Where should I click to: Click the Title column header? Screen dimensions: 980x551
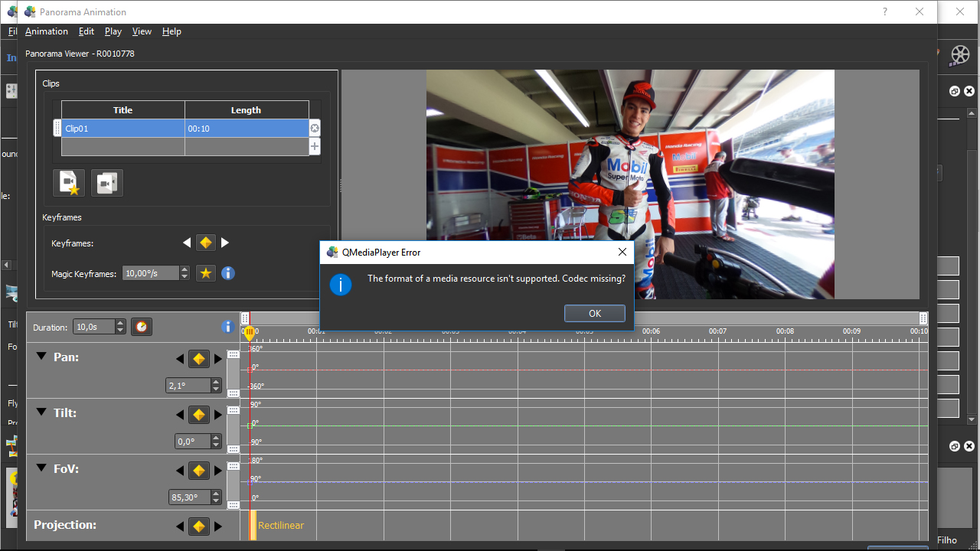123,110
